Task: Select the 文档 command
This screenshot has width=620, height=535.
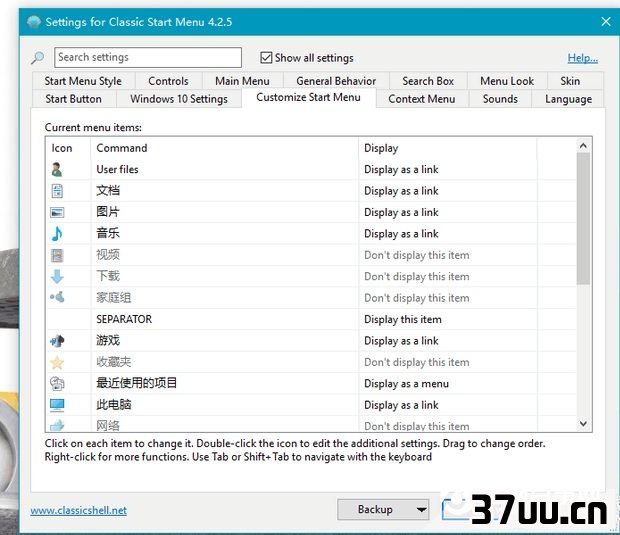Action: point(108,191)
